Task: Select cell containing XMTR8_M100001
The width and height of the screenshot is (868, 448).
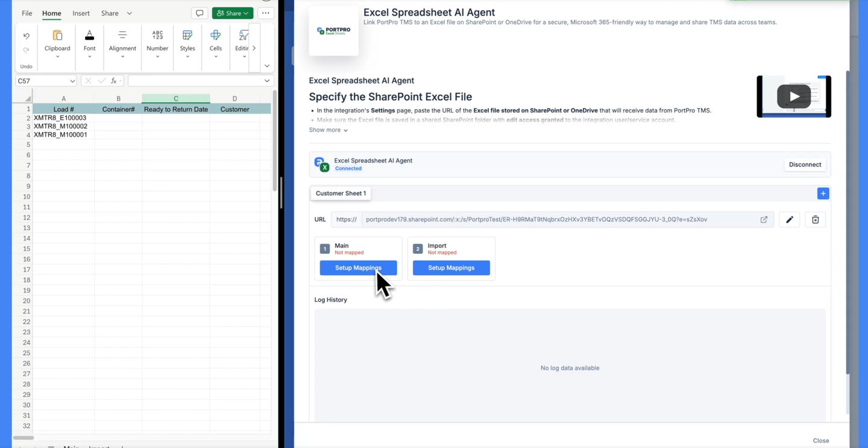Action: (63, 135)
